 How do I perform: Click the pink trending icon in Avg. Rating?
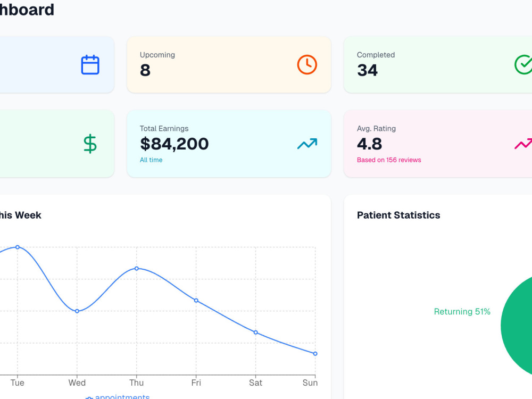click(523, 144)
